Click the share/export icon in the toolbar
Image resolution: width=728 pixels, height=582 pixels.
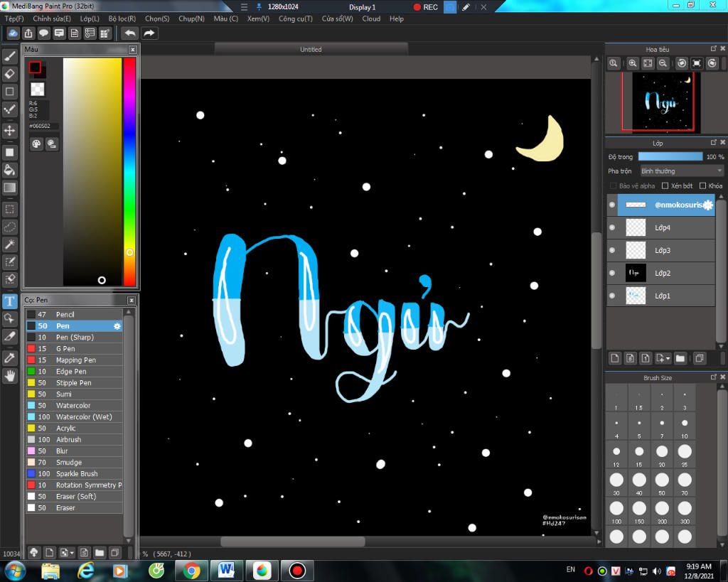click(x=28, y=33)
